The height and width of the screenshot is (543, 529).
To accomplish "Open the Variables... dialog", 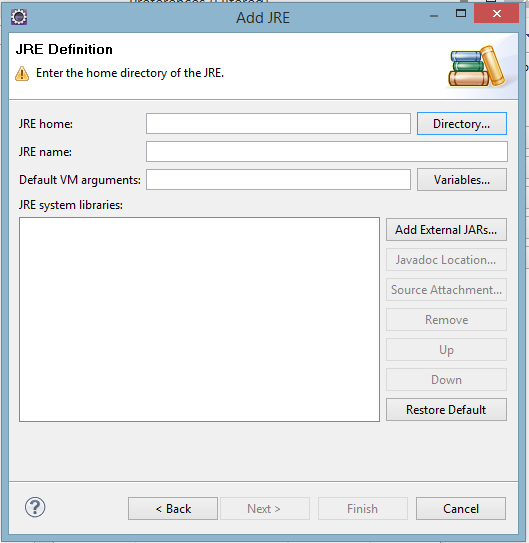I will (462, 180).
